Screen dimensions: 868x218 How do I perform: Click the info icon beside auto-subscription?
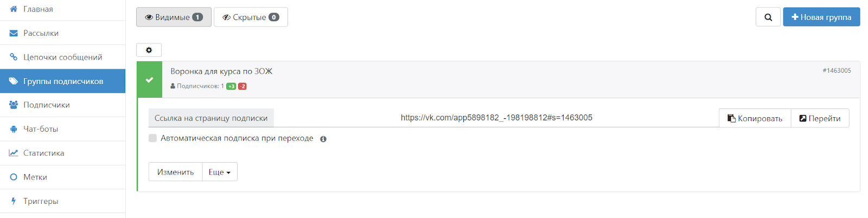(323, 139)
